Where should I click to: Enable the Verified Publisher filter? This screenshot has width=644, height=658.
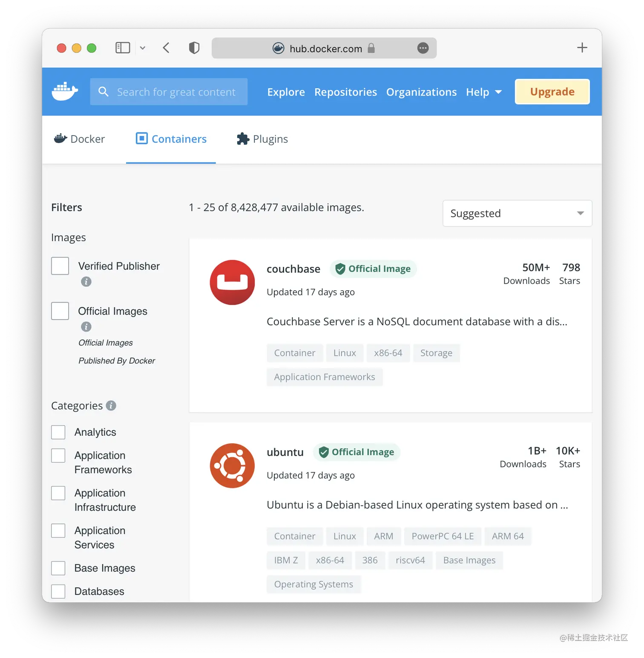(x=60, y=266)
